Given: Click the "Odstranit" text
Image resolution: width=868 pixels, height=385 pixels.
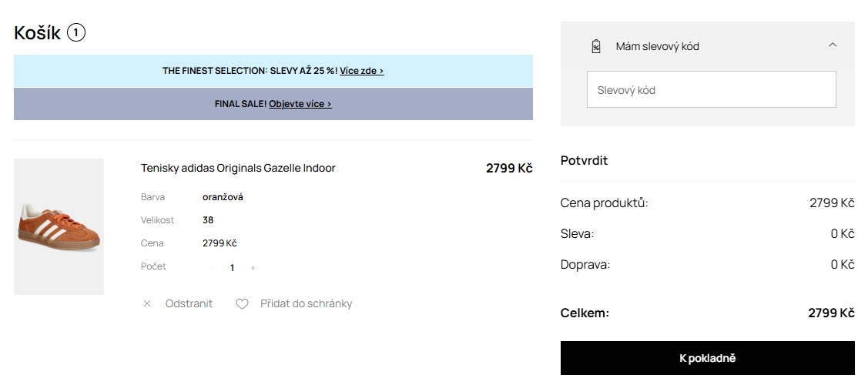Looking at the screenshot, I should point(189,304).
